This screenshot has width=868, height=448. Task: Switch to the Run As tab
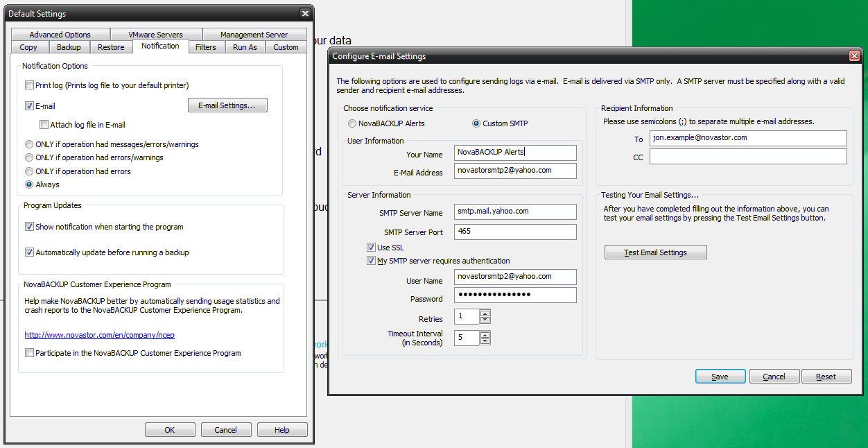tap(245, 47)
